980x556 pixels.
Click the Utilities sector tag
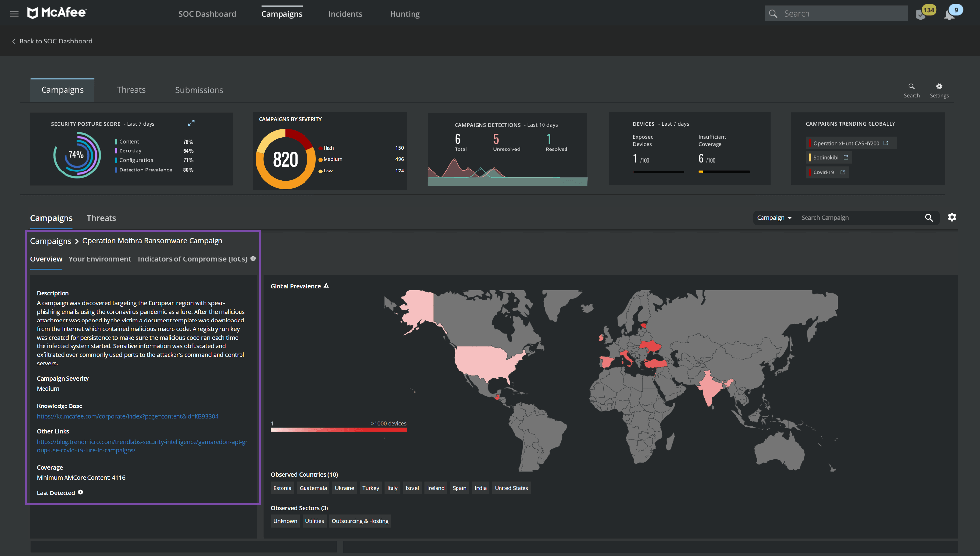tap(315, 521)
